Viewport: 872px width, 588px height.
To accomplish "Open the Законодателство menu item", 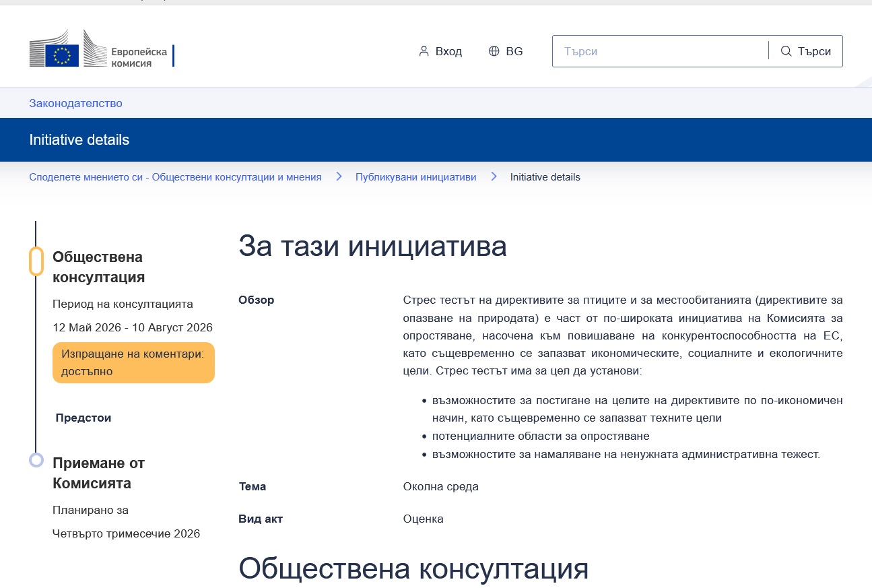I will (x=75, y=103).
